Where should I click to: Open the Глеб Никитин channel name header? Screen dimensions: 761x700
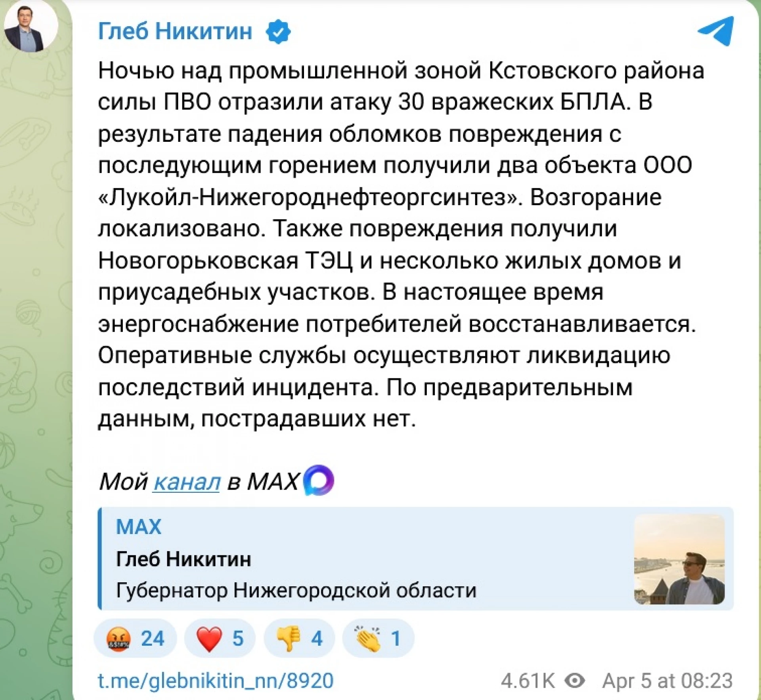click(x=175, y=31)
